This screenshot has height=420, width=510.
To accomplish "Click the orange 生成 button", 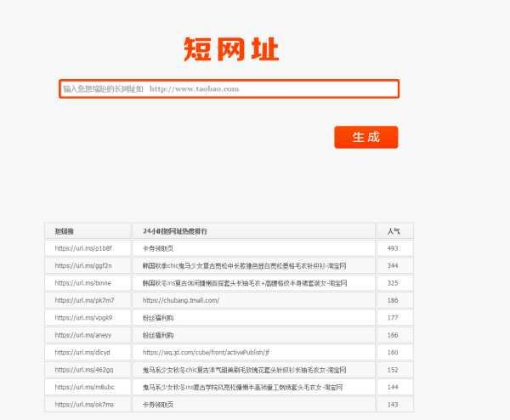I will point(366,137).
